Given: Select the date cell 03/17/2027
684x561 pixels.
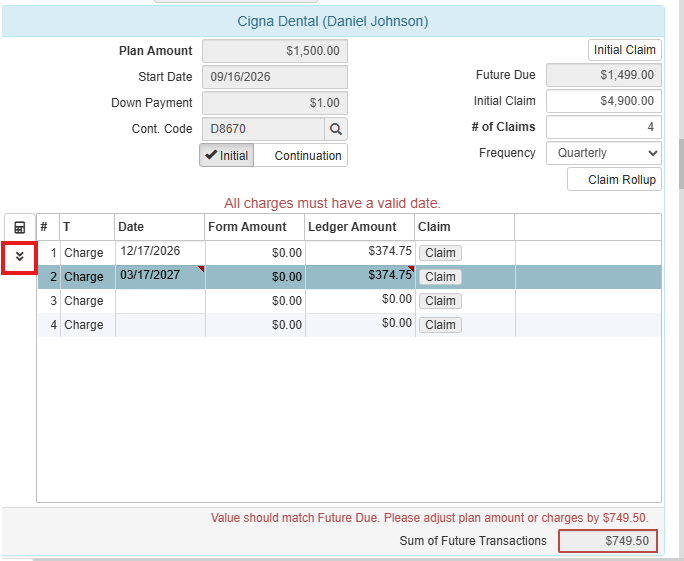Looking at the screenshot, I should [x=160, y=277].
